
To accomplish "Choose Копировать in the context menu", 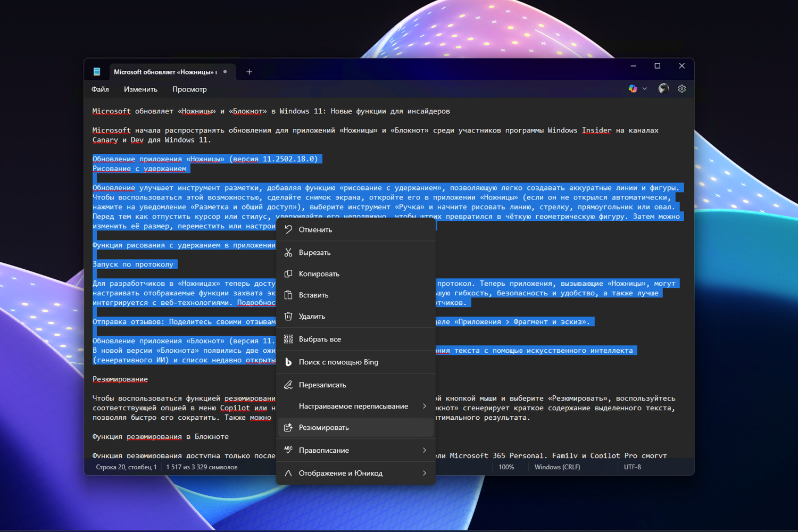I will (x=356, y=274).
